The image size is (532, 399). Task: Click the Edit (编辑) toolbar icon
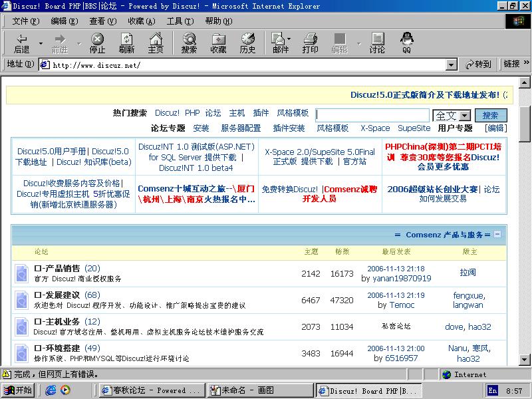[339, 43]
